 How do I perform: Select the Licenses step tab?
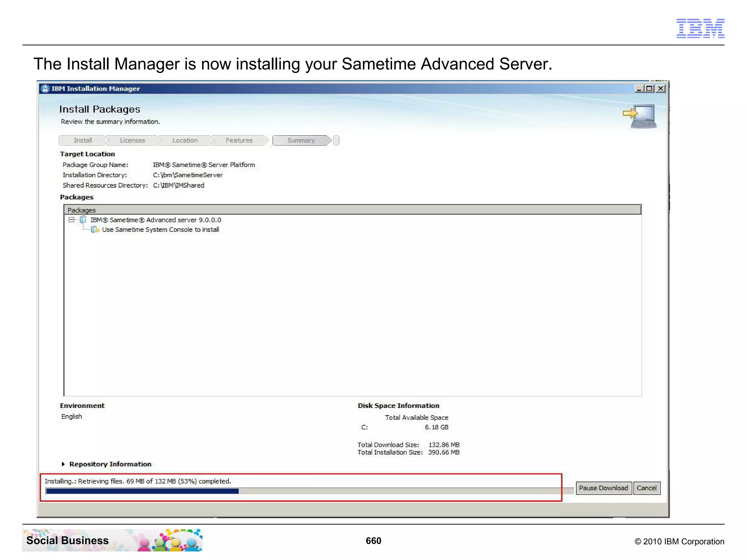click(x=132, y=140)
